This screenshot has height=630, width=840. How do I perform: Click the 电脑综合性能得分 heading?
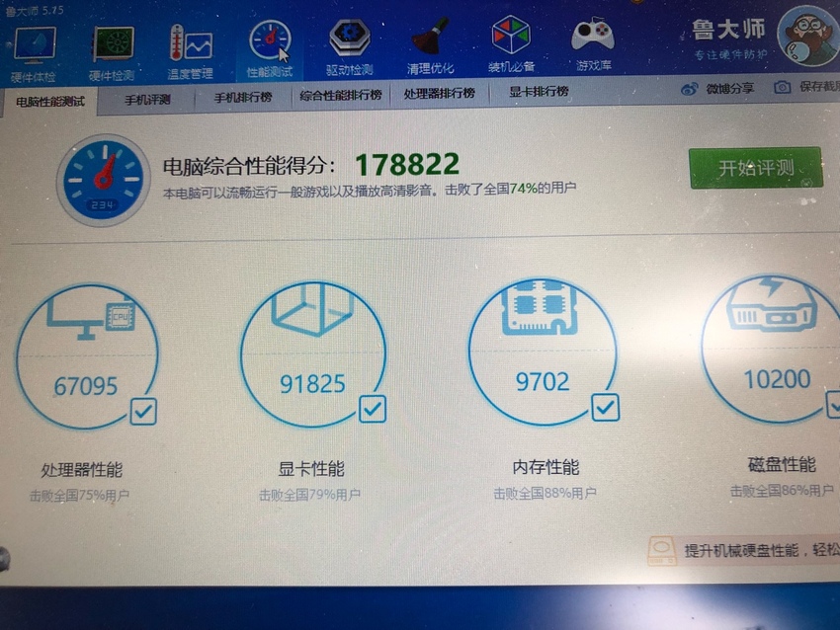pos(250,166)
